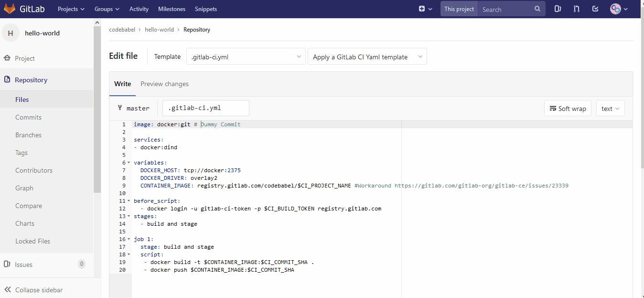This screenshot has width=644, height=298.
Task: Open Issues from the left sidebar icon
Action: pos(7,264)
